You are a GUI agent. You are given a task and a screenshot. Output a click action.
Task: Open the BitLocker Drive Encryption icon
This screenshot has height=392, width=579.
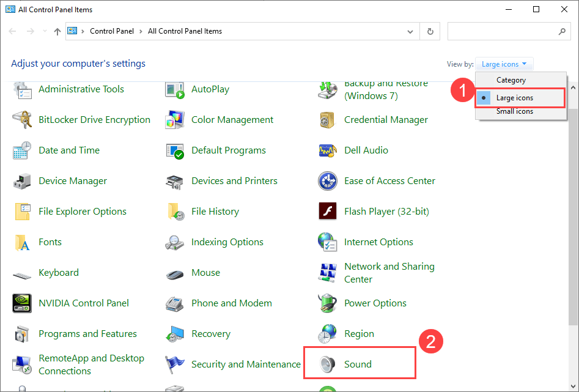click(x=22, y=120)
